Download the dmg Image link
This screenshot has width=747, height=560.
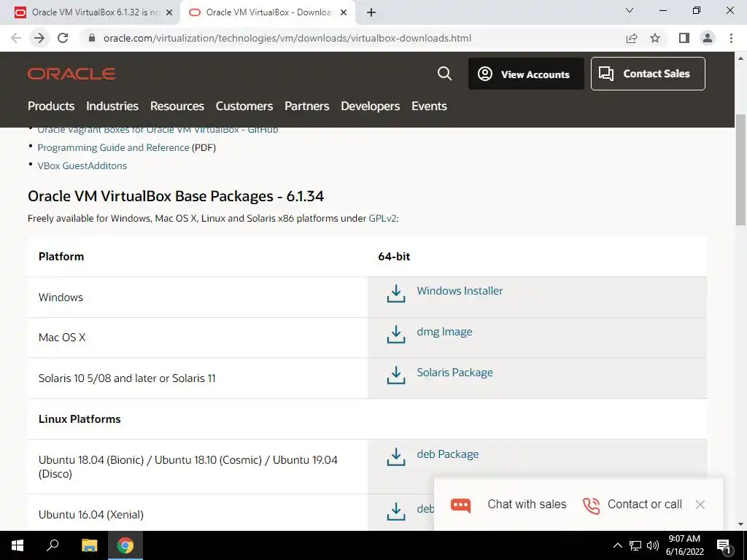(444, 332)
